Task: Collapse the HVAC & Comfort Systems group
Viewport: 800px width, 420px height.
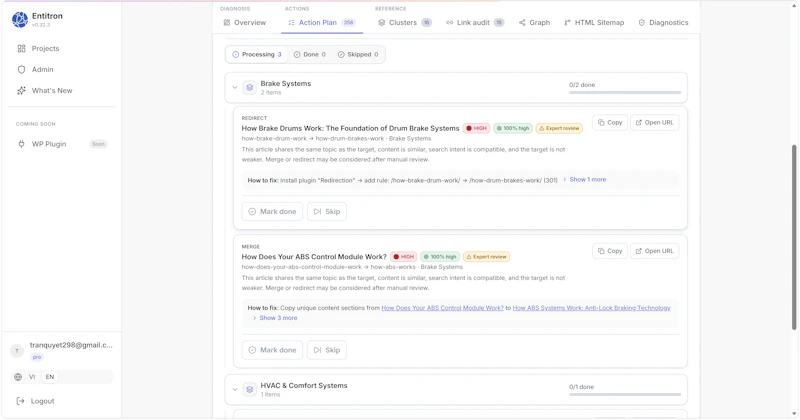Action: click(235, 390)
